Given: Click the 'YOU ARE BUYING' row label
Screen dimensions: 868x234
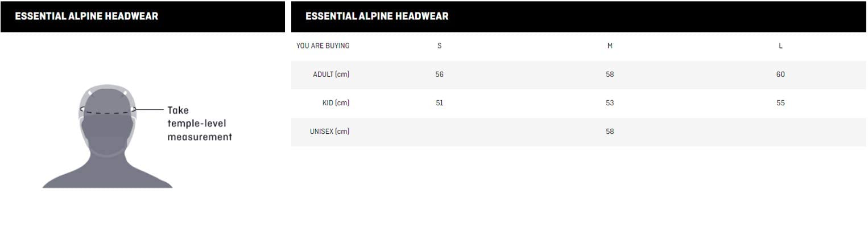Looking at the screenshot, I should point(323,46).
